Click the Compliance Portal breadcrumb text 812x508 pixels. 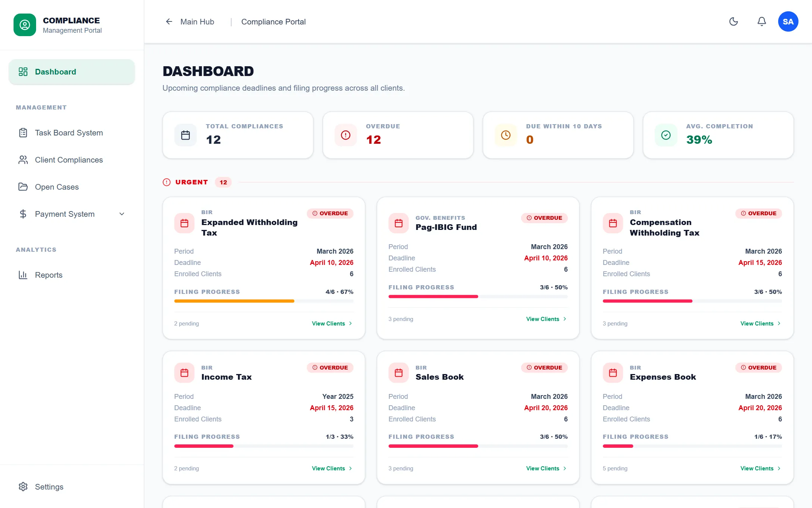pos(273,22)
